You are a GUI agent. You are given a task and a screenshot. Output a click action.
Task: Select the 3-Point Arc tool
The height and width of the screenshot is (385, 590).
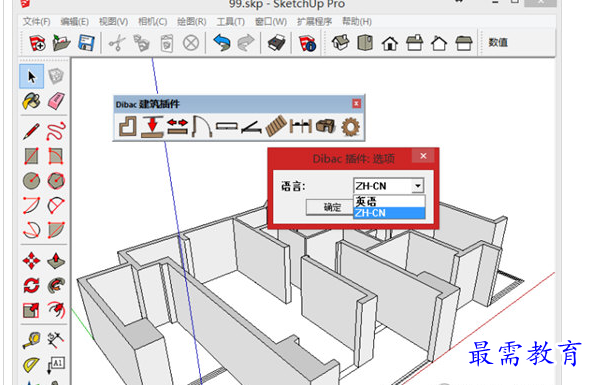32,230
